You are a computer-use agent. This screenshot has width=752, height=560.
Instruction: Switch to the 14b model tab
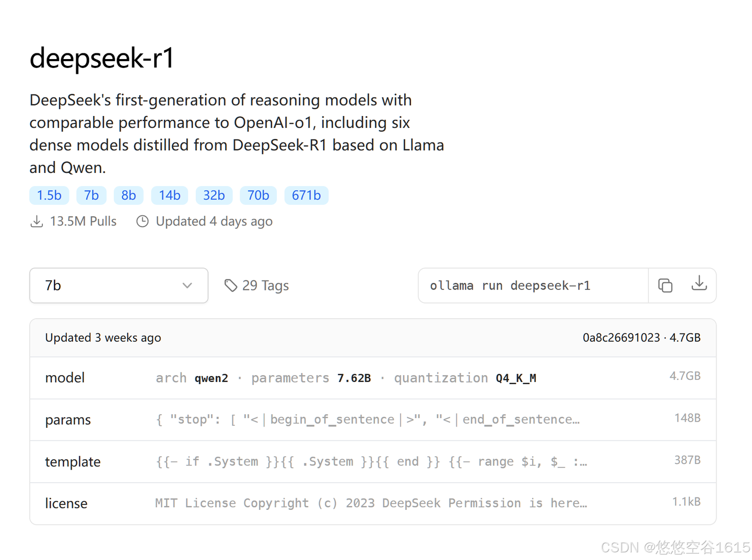click(169, 195)
